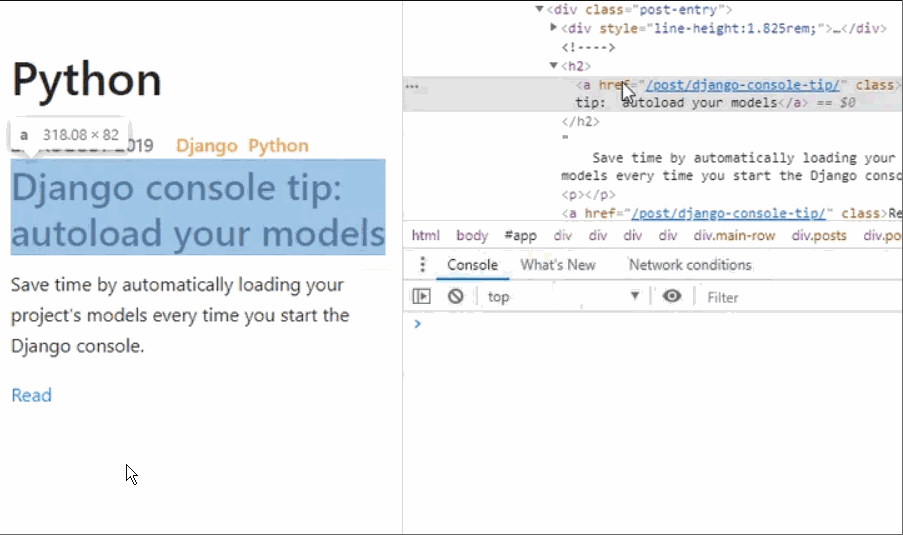903x535 pixels.
Task: Select the closing </h2> tag row
Action: (580, 121)
